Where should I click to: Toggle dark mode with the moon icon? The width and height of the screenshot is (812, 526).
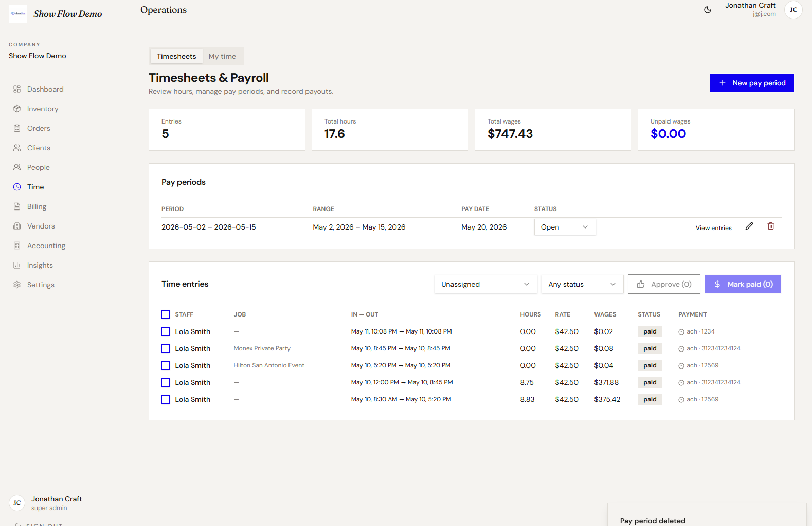708,10
